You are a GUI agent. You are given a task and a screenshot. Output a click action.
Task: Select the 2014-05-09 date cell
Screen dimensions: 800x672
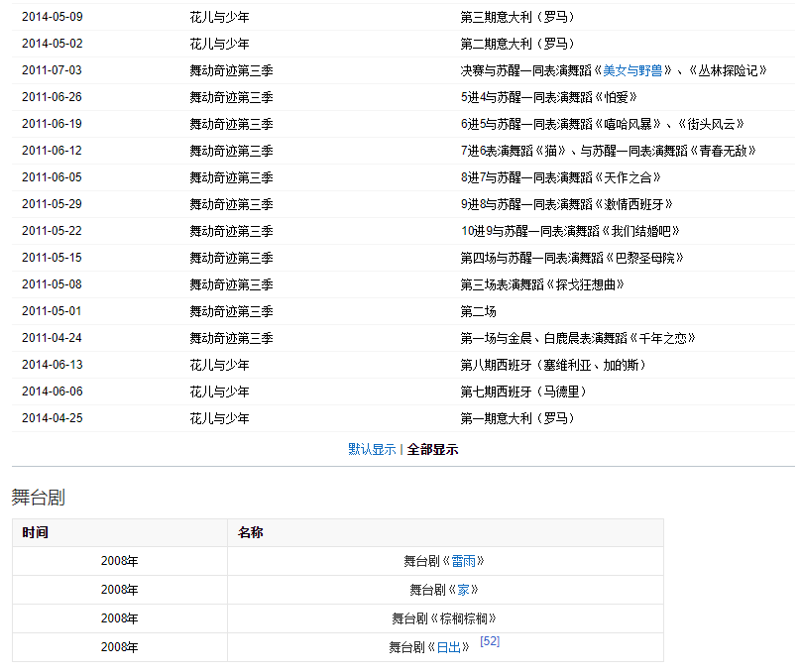click(x=53, y=17)
